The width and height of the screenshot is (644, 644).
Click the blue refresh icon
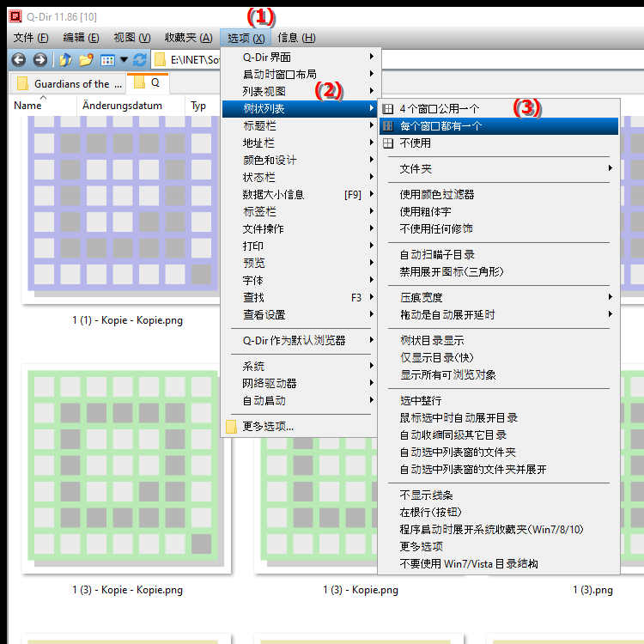137,59
